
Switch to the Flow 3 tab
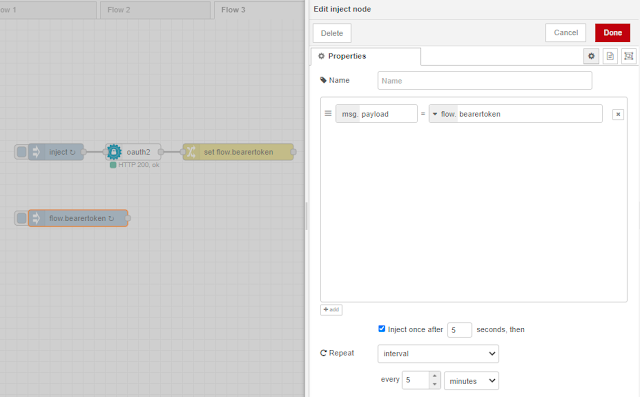[x=259, y=10]
